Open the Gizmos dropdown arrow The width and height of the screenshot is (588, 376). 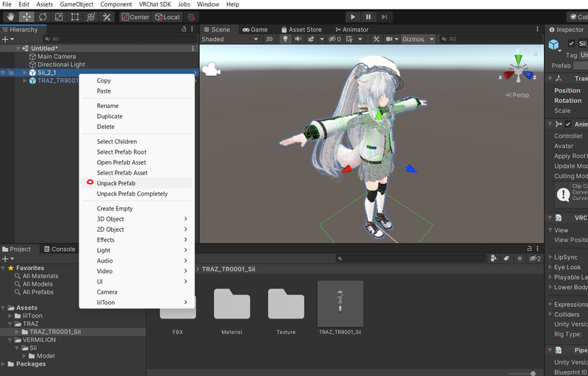click(x=432, y=39)
